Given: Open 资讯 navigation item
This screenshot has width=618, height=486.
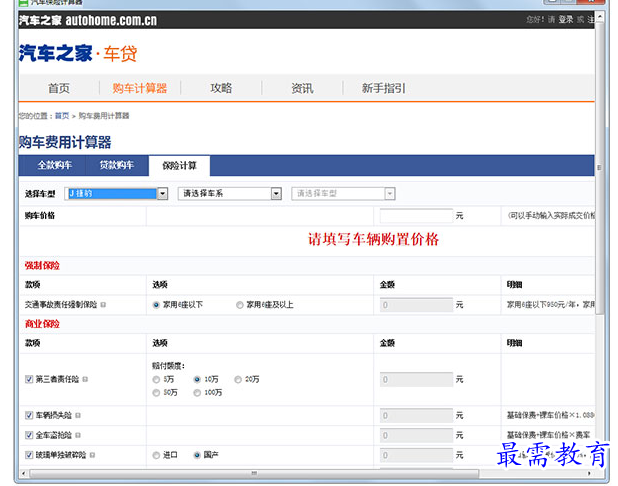Looking at the screenshot, I should tap(302, 88).
